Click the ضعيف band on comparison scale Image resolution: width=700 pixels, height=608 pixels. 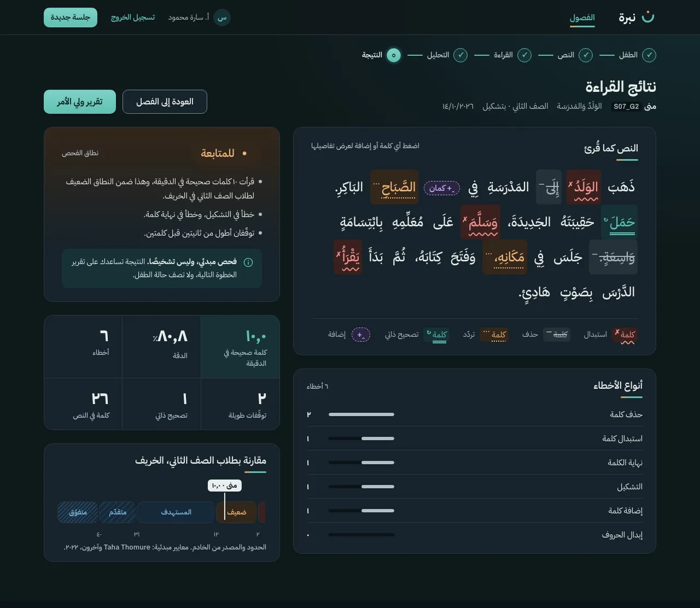[236, 512]
